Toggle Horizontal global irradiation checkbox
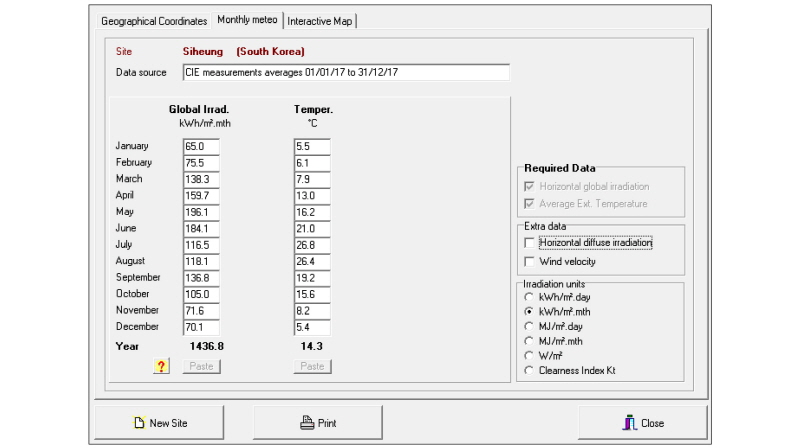This screenshot has width=800, height=448. pyautogui.click(x=530, y=186)
